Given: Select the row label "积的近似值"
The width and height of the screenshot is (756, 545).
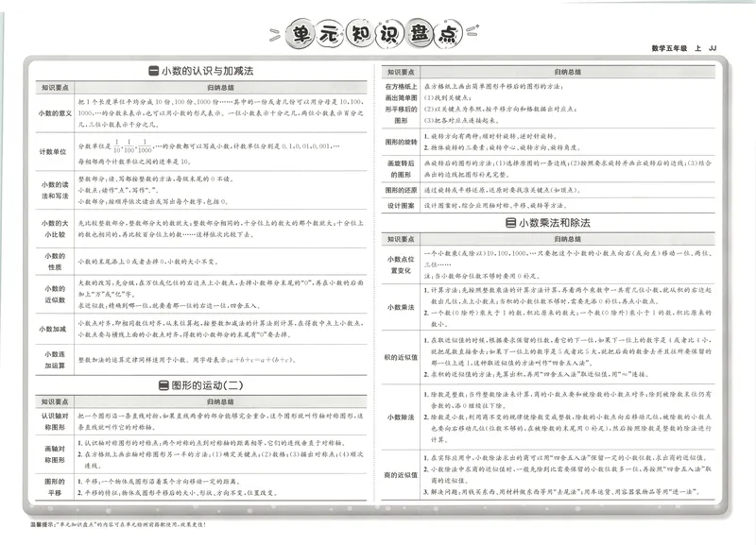Looking at the screenshot, I should [401, 358].
